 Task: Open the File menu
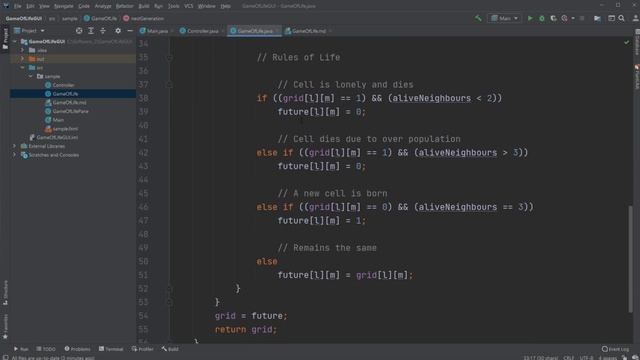click(x=18, y=6)
